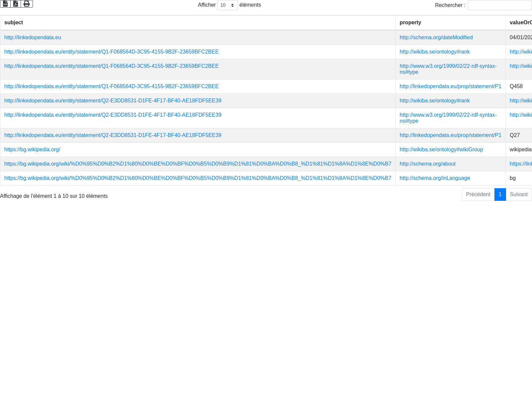Open the schema.org/dateModified property link
The width and height of the screenshot is (532, 399).
point(436,38)
